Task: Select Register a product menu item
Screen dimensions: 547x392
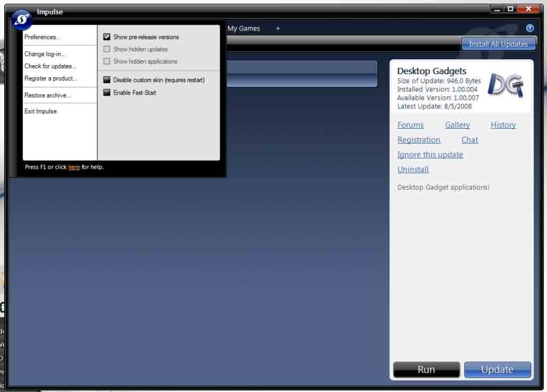Action: point(51,79)
